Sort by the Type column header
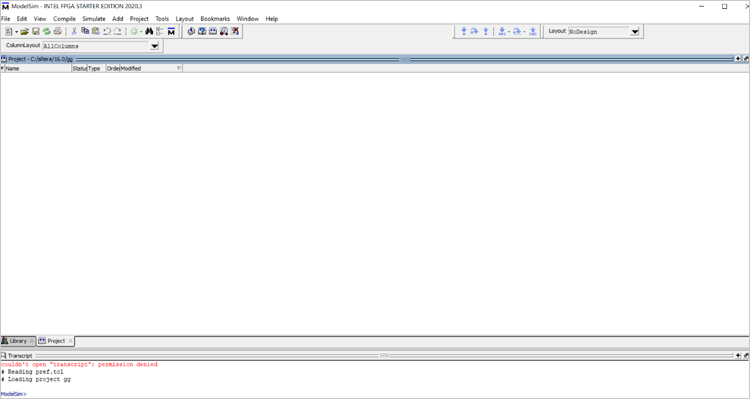The height and width of the screenshot is (399, 750). [x=97, y=68]
